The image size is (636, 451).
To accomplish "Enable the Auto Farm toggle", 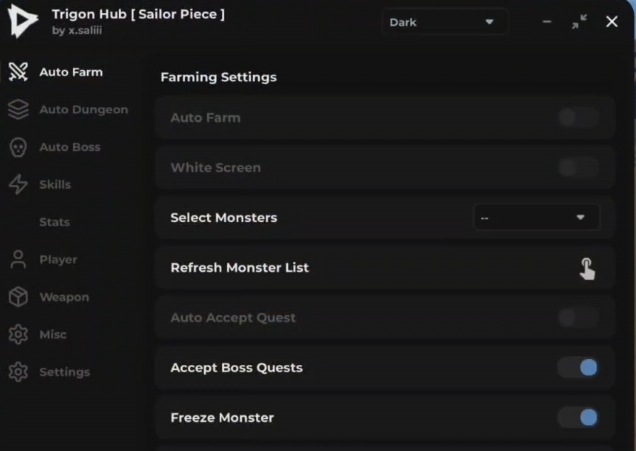I will 578,118.
